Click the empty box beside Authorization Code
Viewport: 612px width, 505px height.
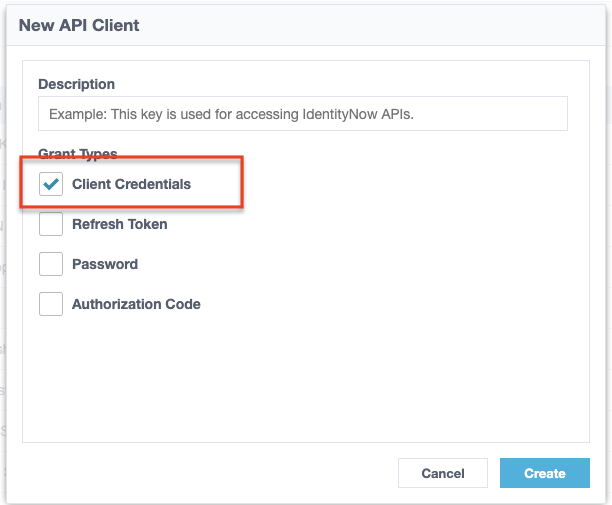[51, 304]
